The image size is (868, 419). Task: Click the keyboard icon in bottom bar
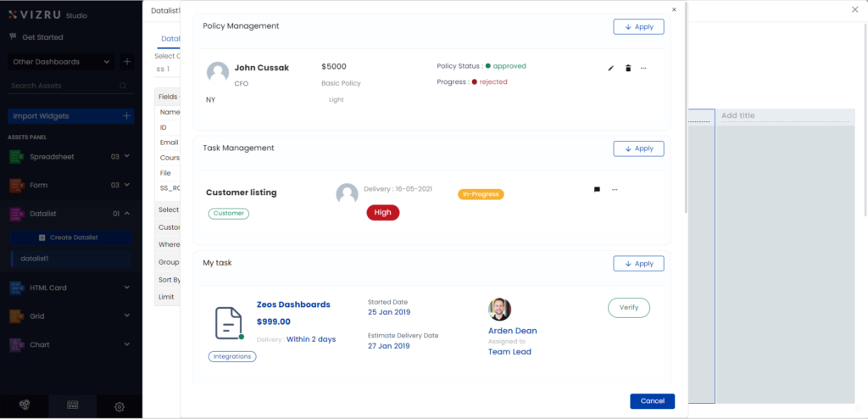[73, 406]
